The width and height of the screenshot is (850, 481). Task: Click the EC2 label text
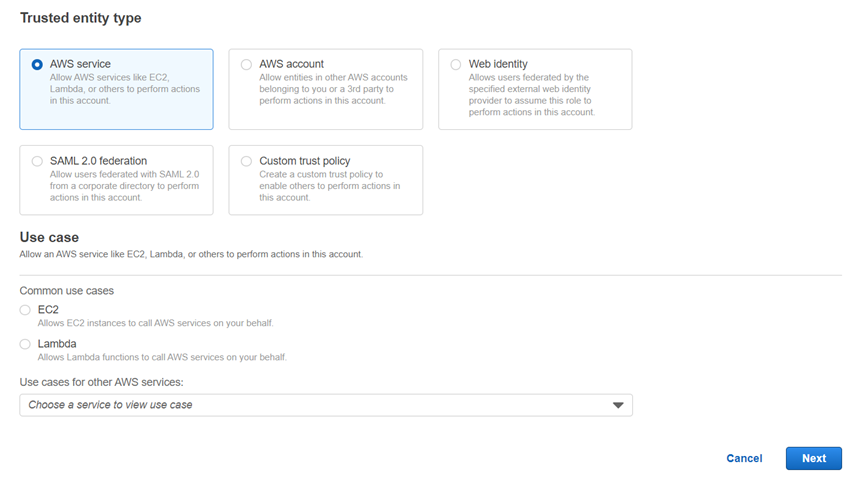[48, 310]
